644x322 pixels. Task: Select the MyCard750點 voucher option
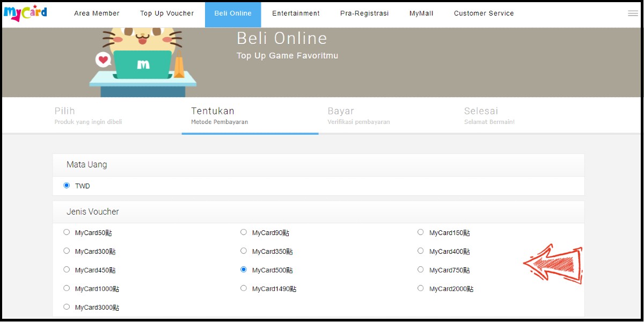pyautogui.click(x=421, y=269)
